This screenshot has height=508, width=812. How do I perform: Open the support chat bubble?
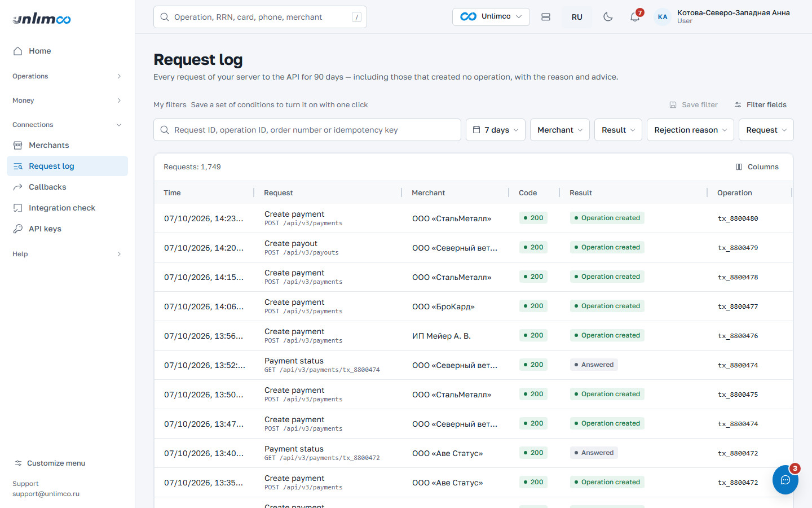pyautogui.click(x=785, y=480)
